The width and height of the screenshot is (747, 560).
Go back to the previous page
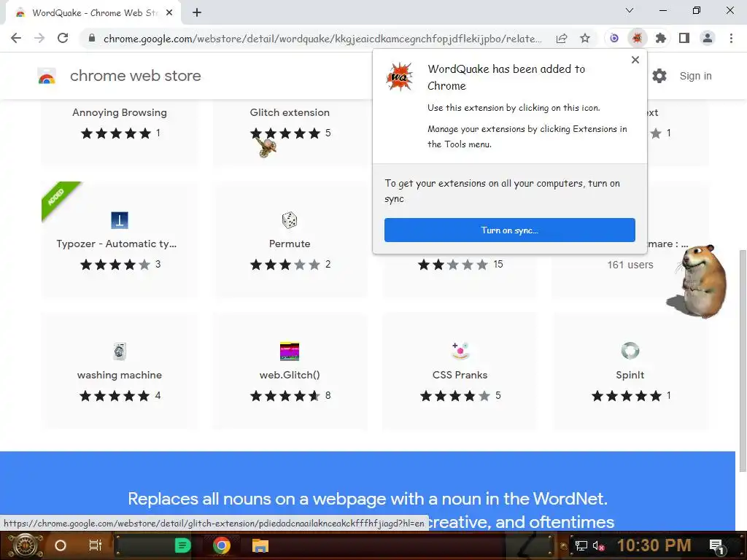tap(16, 38)
